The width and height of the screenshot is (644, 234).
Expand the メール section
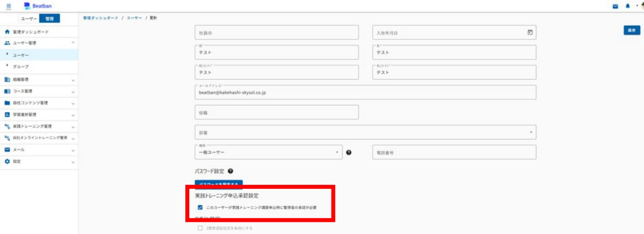73,150
